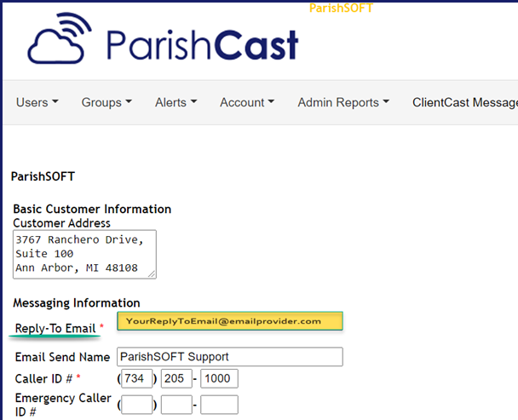Click the Email Send Name field

pos(230,357)
